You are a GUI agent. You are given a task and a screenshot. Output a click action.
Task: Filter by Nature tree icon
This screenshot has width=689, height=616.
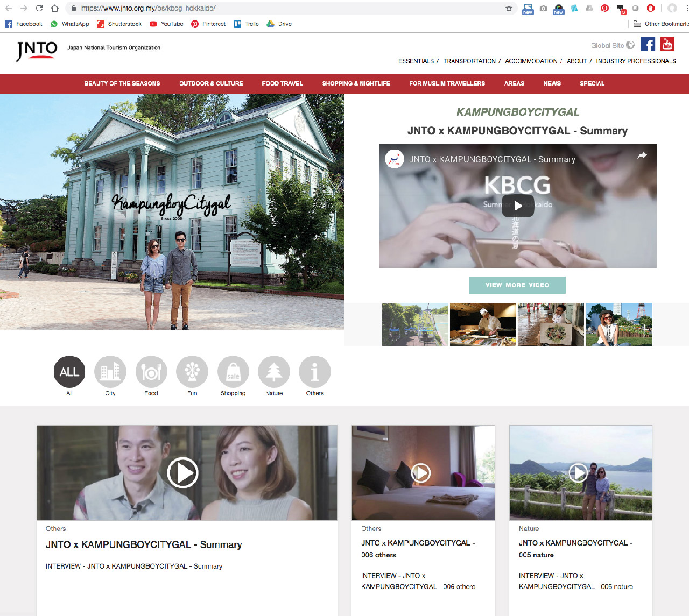click(x=274, y=372)
